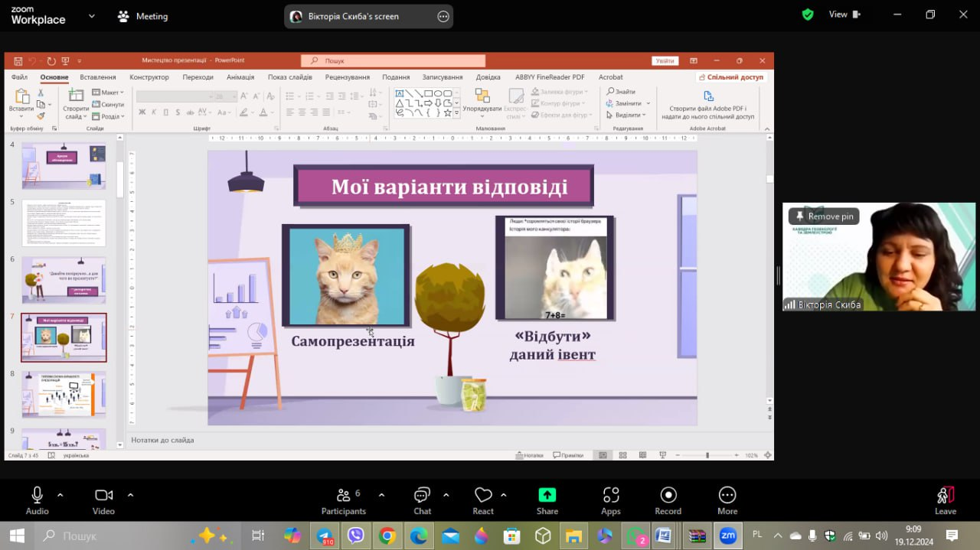Click the PowerPoint zoom slider
980x550 pixels.
[x=707, y=455]
